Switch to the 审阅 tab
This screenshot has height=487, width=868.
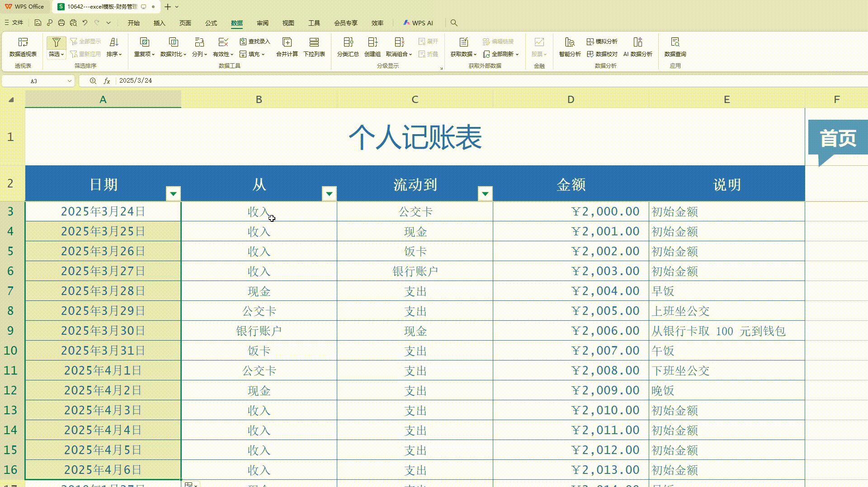[x=262, y=23]
